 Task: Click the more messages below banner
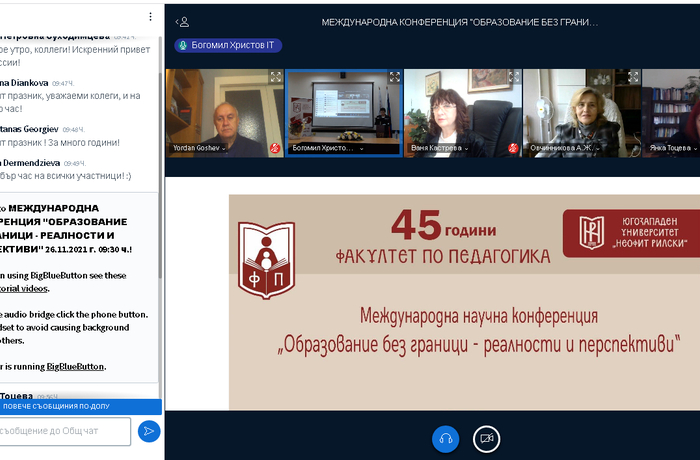80,407
